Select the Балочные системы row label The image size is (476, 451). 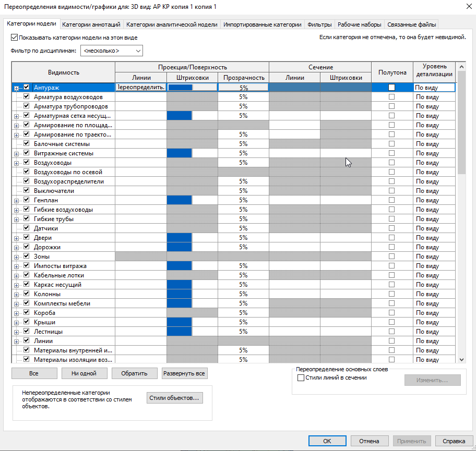click(62, 144)
